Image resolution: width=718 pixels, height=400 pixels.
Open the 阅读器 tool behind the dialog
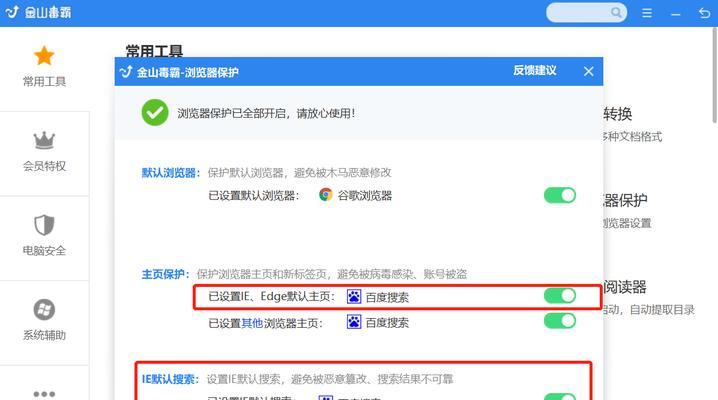tap(625, 287)
